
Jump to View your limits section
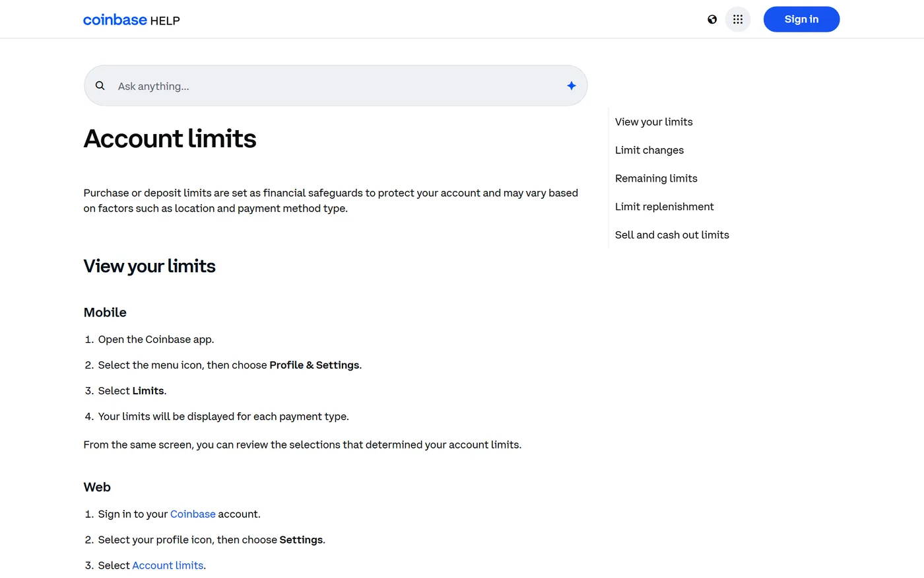[x=654, y=122]
